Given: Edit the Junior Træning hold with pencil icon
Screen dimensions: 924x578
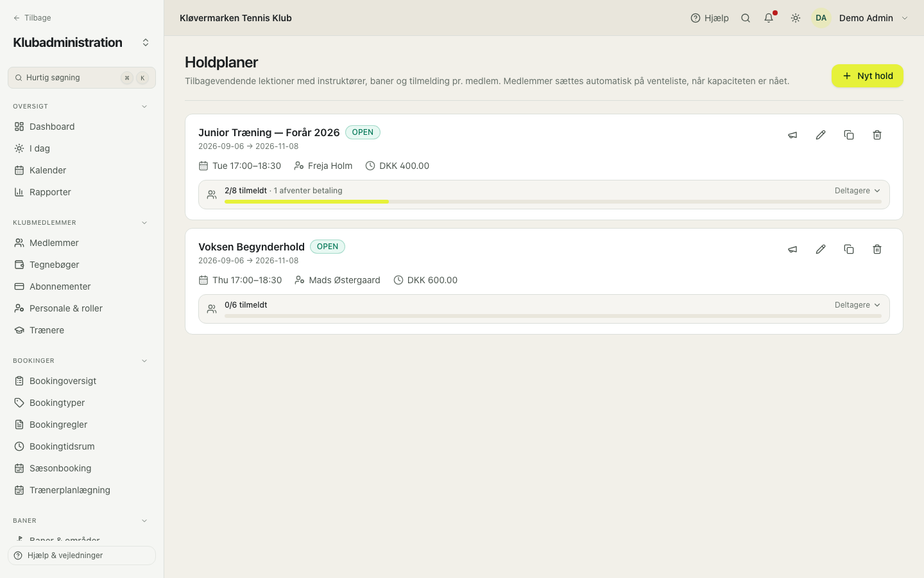Looking at the screenshot, I should [x=821, y=135].
